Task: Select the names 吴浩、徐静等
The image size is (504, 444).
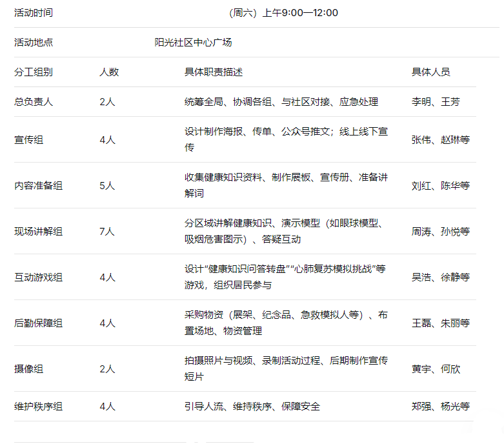Action: click(441, 277)
